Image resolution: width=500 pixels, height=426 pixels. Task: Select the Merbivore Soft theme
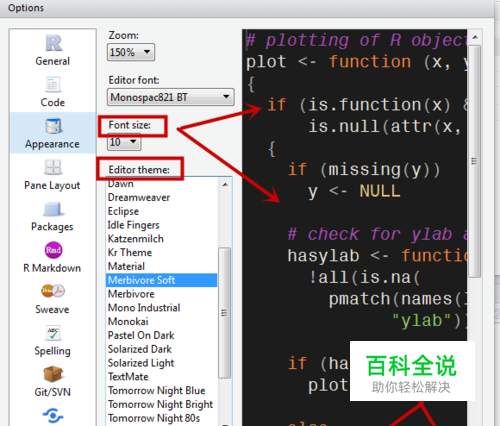point(162,280)
